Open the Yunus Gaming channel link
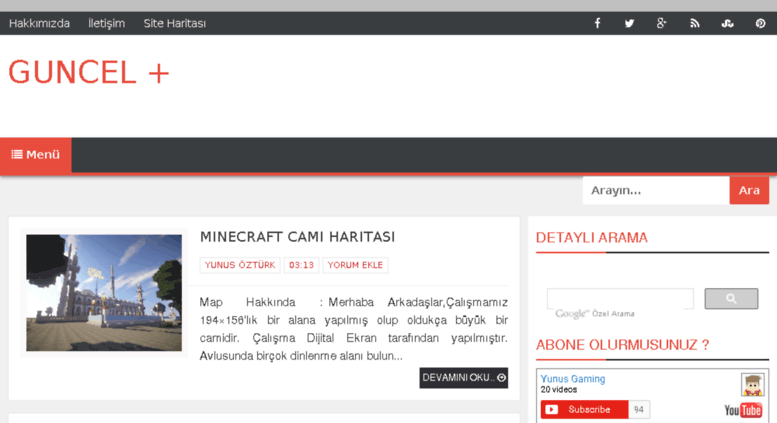This screenshot has height=423, width=777. [x=573, y=379]
